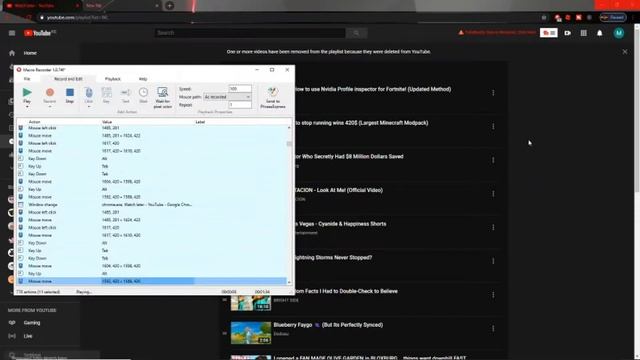Open the YouTube hamburger guide menu
The height and width of the screenshot is (360, 640).
coord(12,33)
